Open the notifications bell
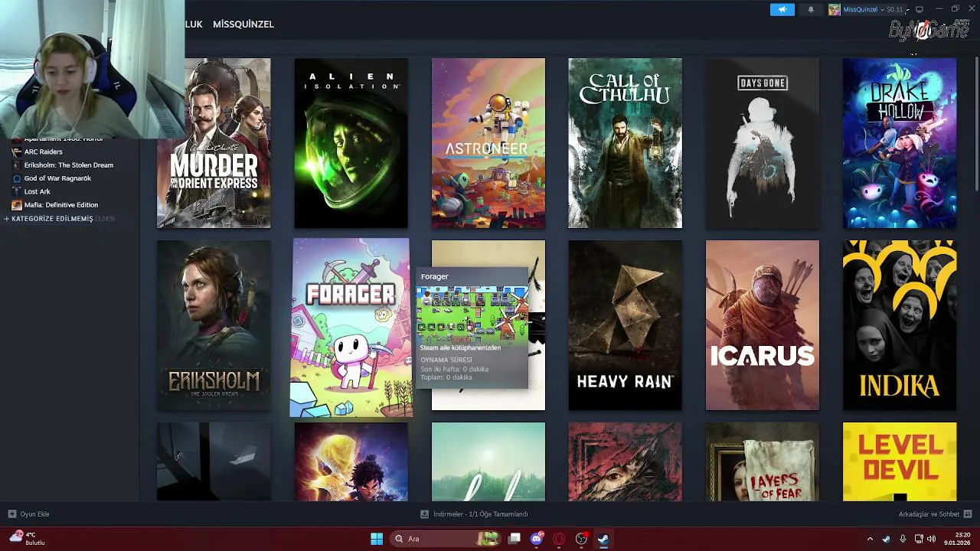Image resolution: width=980 pixels, height=551 pixels. tap(811, 10)
